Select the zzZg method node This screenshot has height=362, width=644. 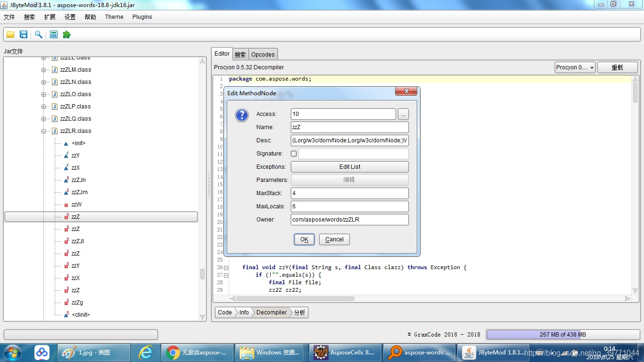77,303
